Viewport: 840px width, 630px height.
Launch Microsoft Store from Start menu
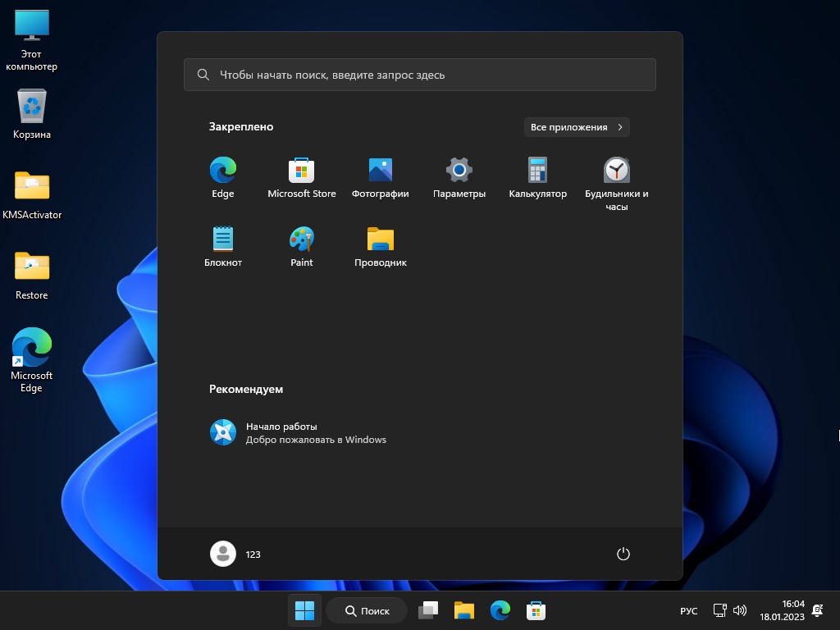click(x=301, y=170)
